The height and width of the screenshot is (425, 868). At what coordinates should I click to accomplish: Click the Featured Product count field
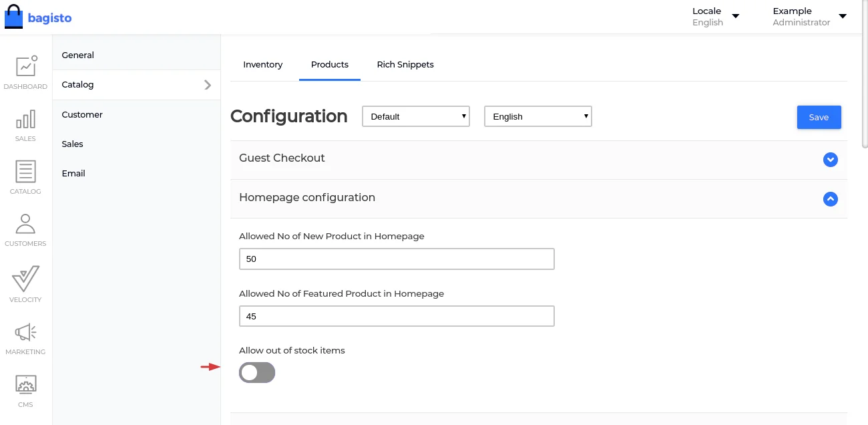pyautogui.click(x=397, y=316)
